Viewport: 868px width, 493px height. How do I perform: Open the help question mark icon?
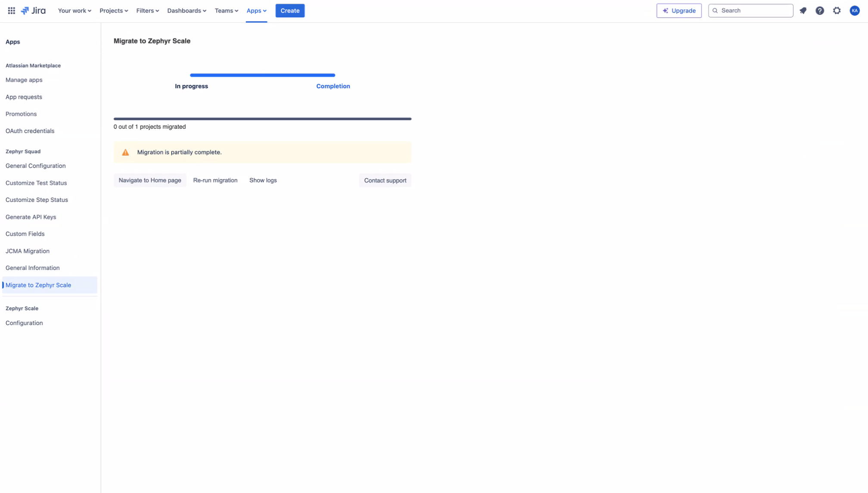point(820,11)
